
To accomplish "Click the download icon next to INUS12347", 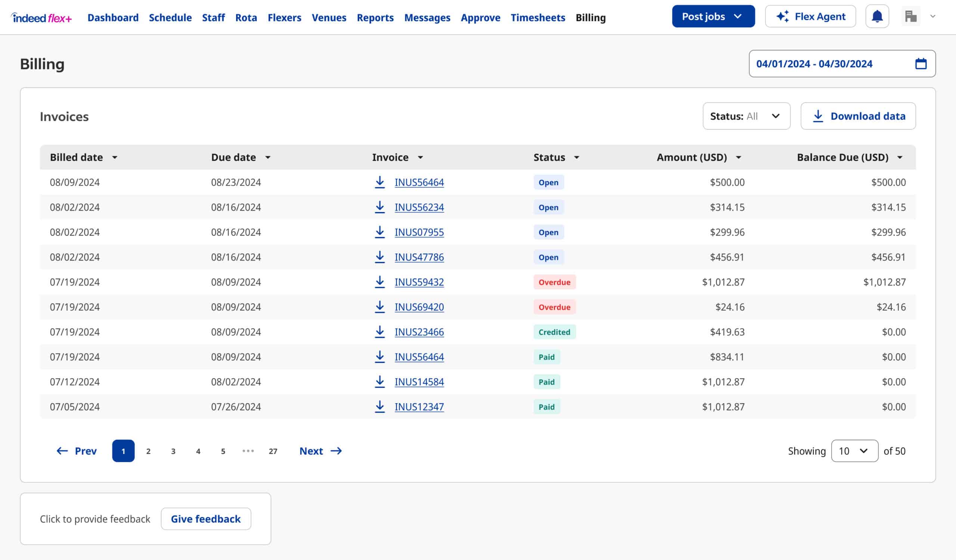I will 380,407.
